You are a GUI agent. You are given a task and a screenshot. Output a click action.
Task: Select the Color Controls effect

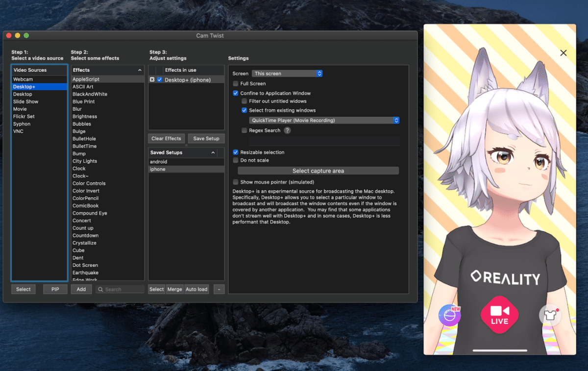(x=108, y=183)
